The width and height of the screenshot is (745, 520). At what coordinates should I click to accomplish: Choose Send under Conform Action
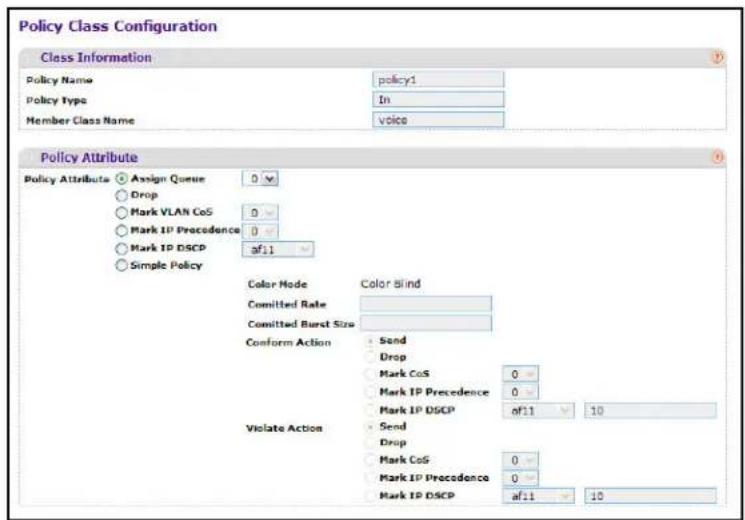370,341
